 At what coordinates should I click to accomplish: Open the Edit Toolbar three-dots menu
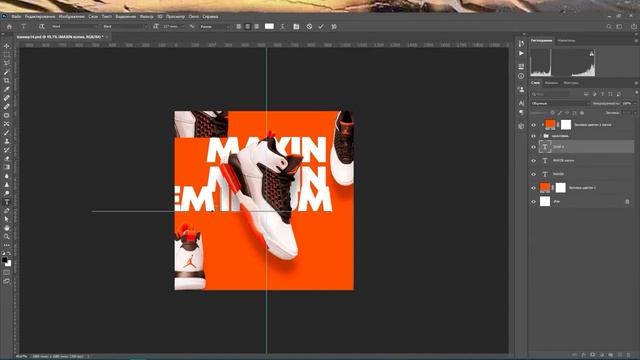point(7,245)
